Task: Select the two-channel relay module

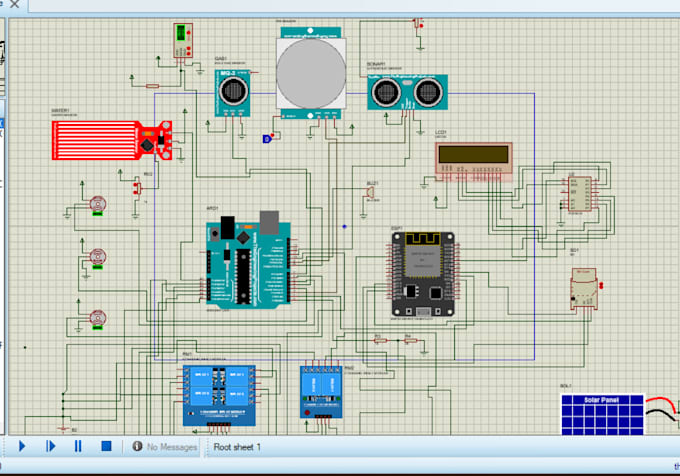Action: pyautogui.click(x=321, y=392)
